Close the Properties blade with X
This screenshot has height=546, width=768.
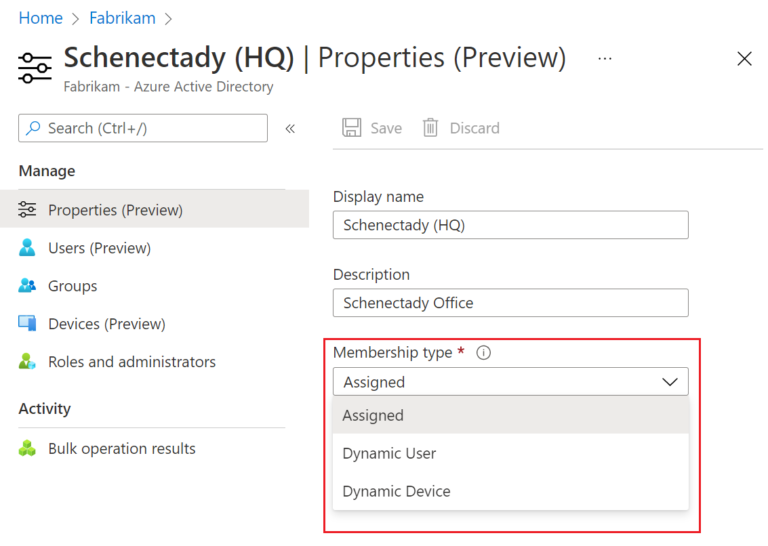pyautogui.click(x=744, y=59)
